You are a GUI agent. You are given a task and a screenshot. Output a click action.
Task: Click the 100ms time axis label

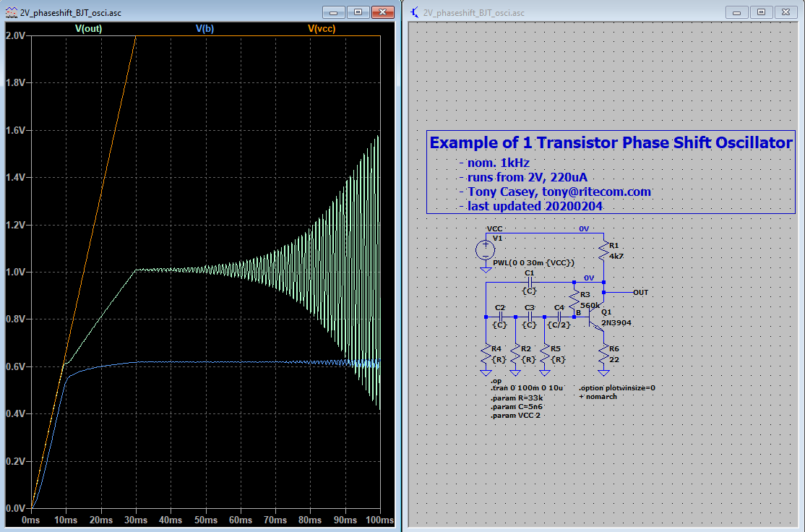(x=379, y=520)
